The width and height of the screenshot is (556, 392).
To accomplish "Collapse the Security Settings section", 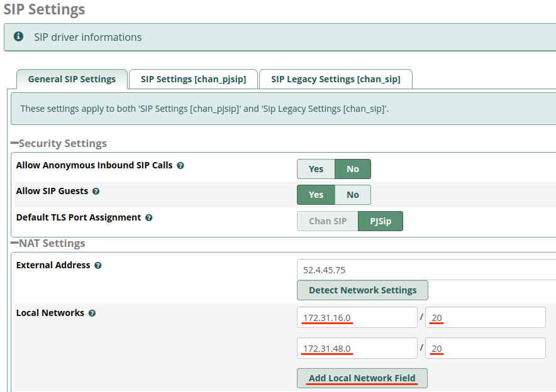I will click(x=14, y=144).
